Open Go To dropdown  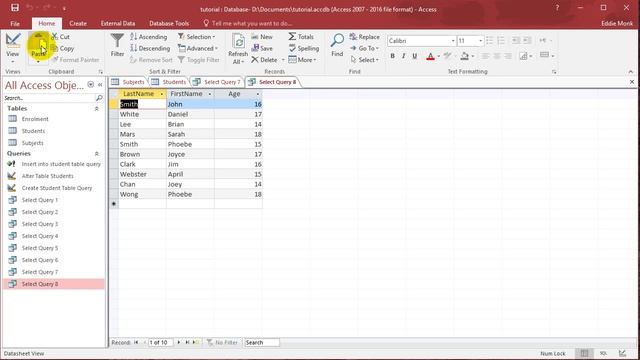[x=364, y=48]
